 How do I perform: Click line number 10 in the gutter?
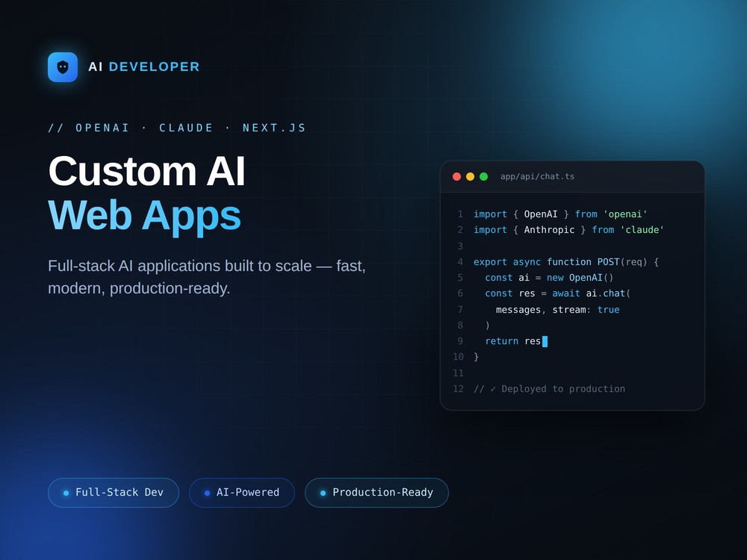tap(459, 357)
